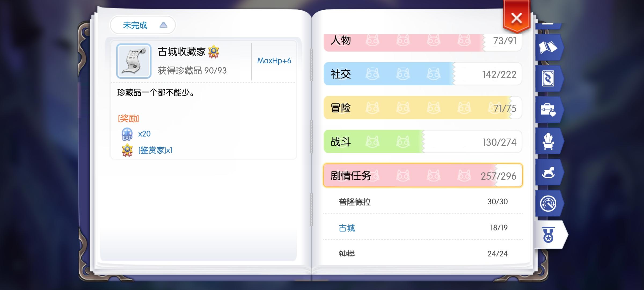Select the medal achievements tab
Viewport: 644px width, 290px height.
548,235
